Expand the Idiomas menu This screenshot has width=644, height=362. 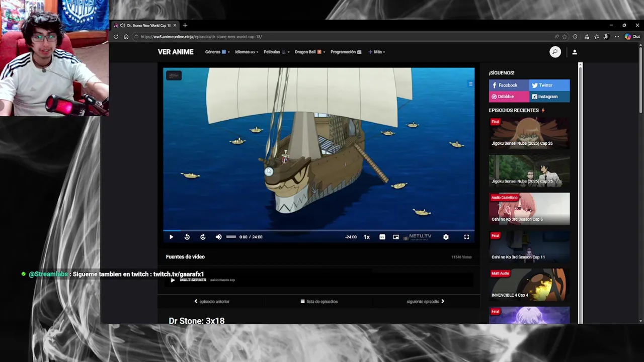pos(247,52)
